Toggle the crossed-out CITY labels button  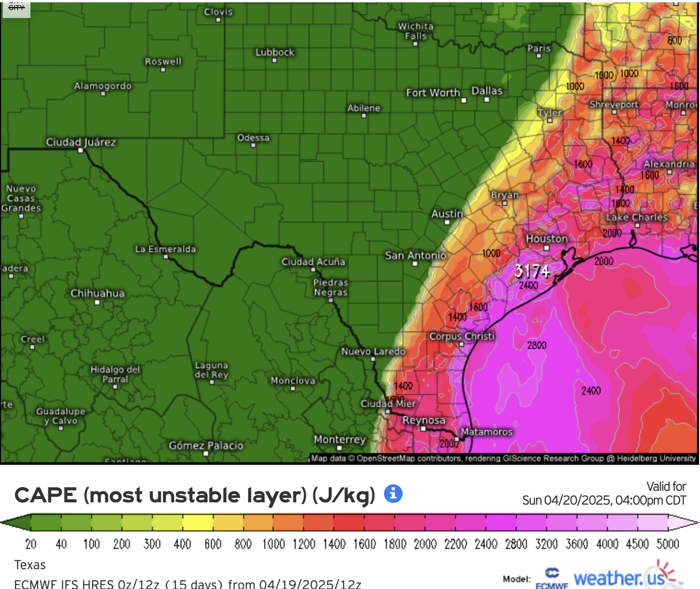[17, 8]
